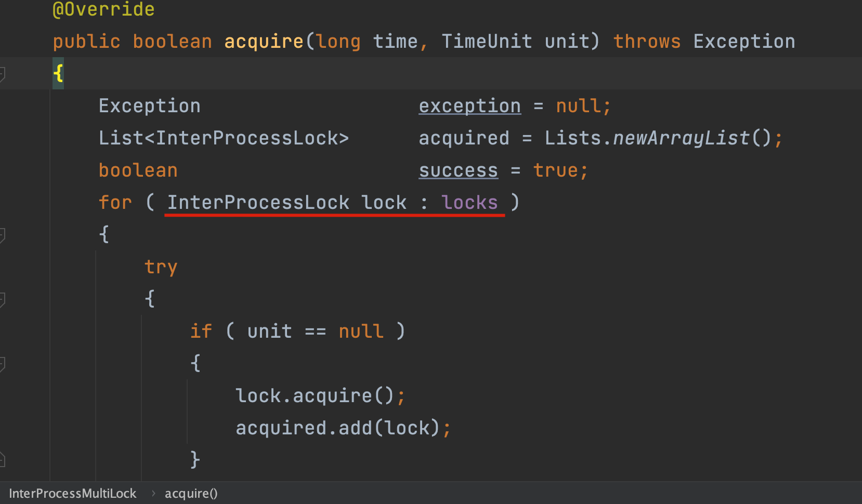
Task: Click the breadcrumb chevron separator
Action: coord(153,493)
